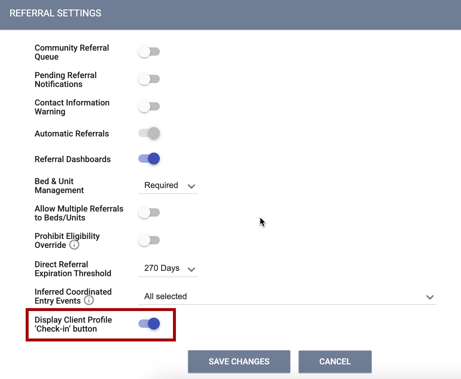Image resolution: width=461 pixels, height=379 pixels.
Task: Click the Save Changes button
Action: tap(239, 362)
